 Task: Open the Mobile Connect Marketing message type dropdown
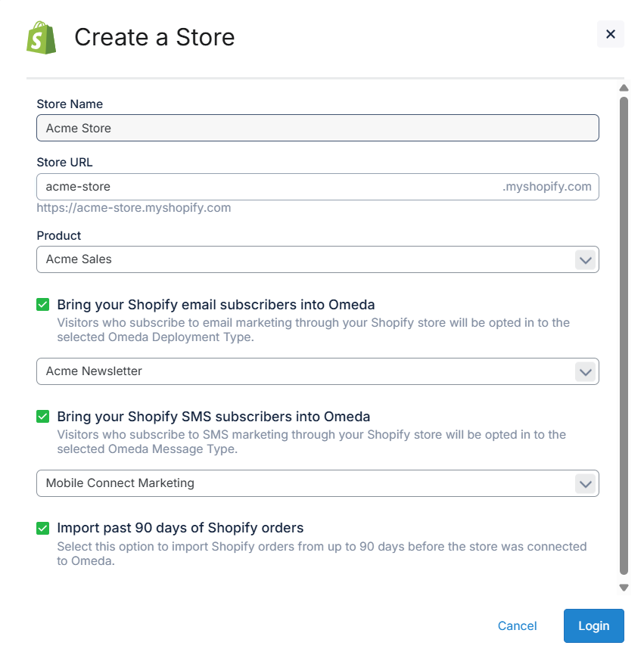point(317,483)
